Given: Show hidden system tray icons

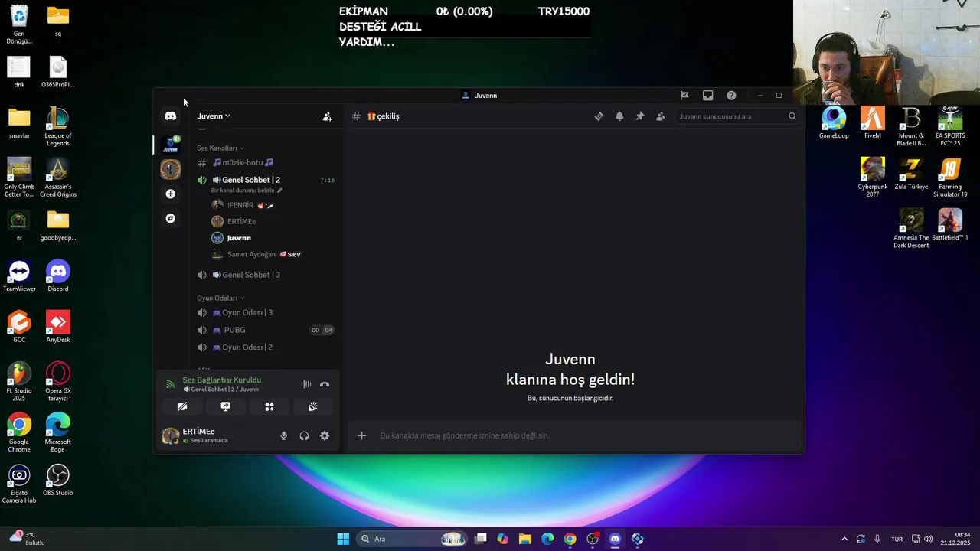Looking at the screenshot, I should coord(844,539).
